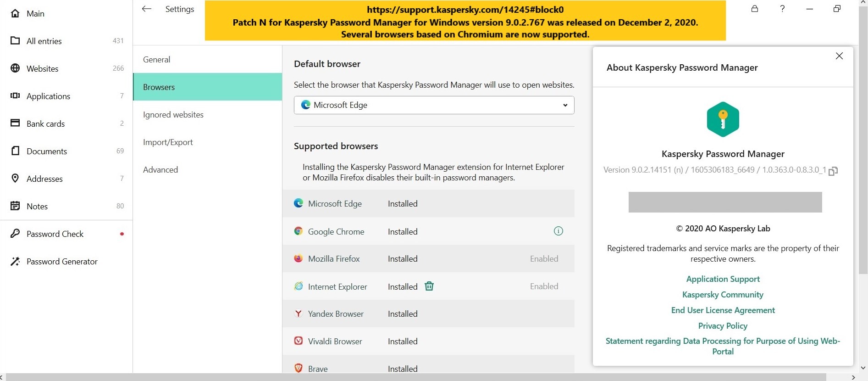The height and width of the screenshot is (381, 868).
Task: Open Password Check in sidebar
Action: coord(55,234)
